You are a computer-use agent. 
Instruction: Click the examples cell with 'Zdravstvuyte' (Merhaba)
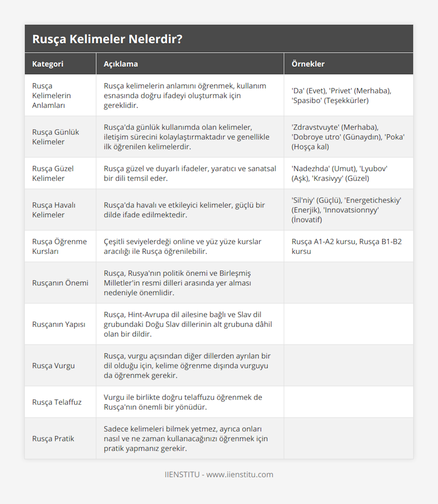(348, 137)
